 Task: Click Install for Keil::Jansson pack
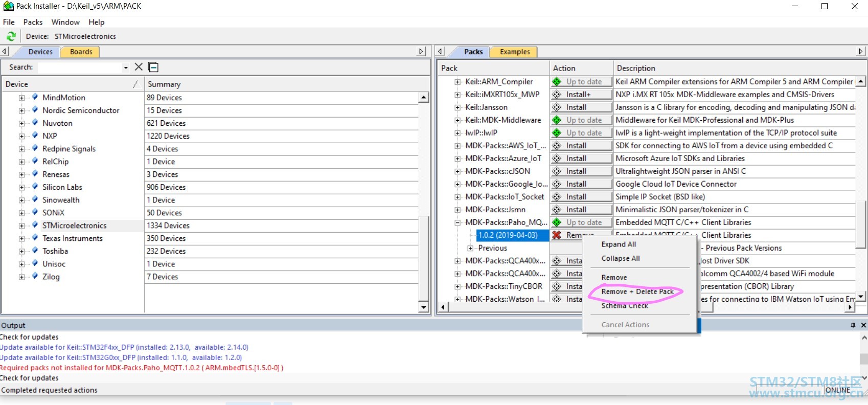[x=581, y=107]
